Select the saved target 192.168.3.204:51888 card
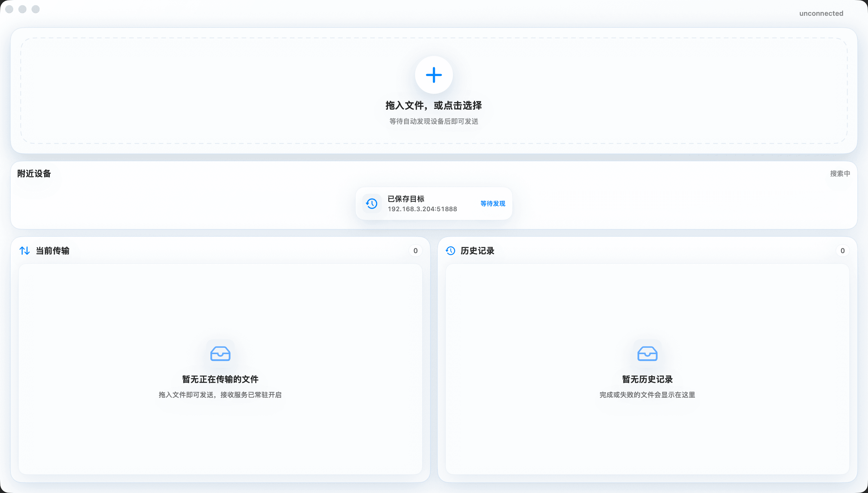The width and height of the screenshot is (868, 493). (x=434, y=203)
